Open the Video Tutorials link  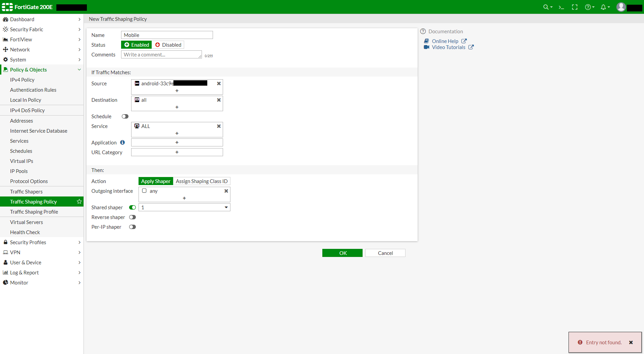[449, 47]
